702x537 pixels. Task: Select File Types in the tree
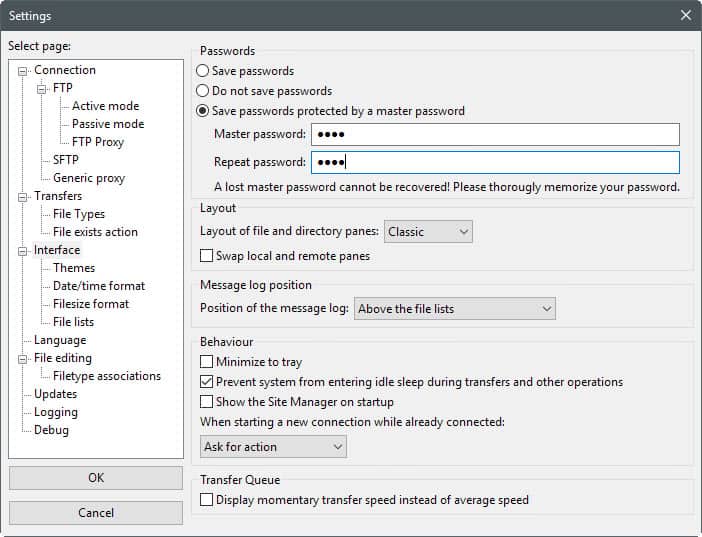click(x=79, y=214)
